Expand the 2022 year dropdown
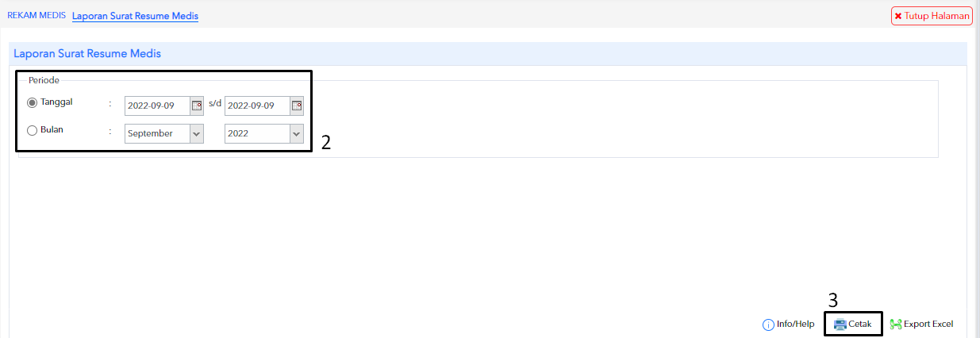This screenshot has width=980, height=338. 264,133
